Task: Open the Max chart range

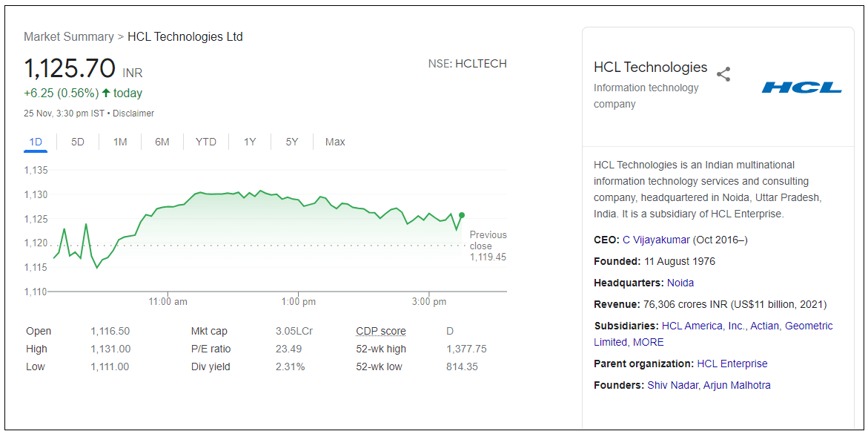Action: (x=335, y=142)
